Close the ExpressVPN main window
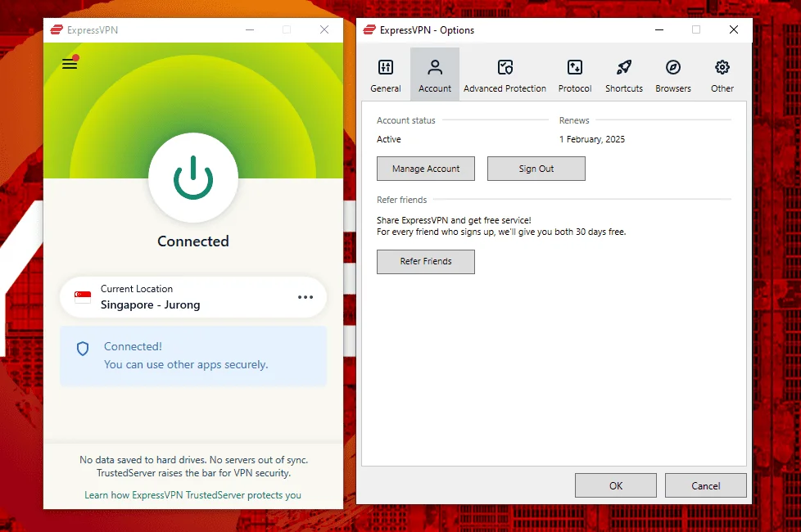Image resolution: width=801 pixels, height=532 pixels. coord(324,29)
